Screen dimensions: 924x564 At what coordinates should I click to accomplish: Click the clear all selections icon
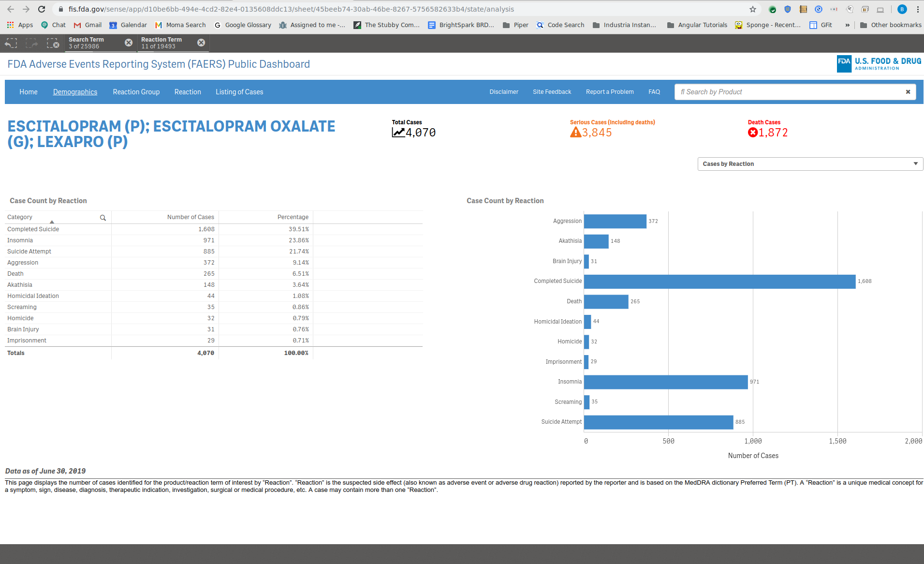tap(53, 44)
